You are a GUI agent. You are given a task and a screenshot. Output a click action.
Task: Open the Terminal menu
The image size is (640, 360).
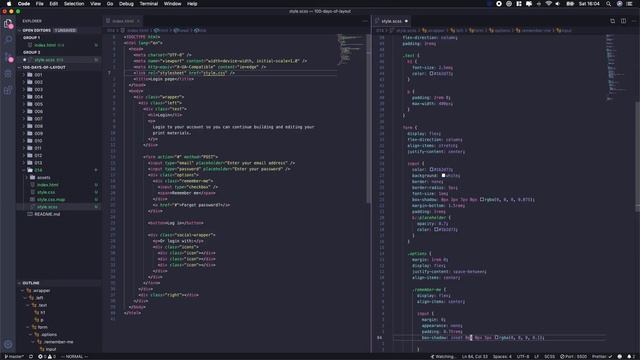[x=149, y=4]
